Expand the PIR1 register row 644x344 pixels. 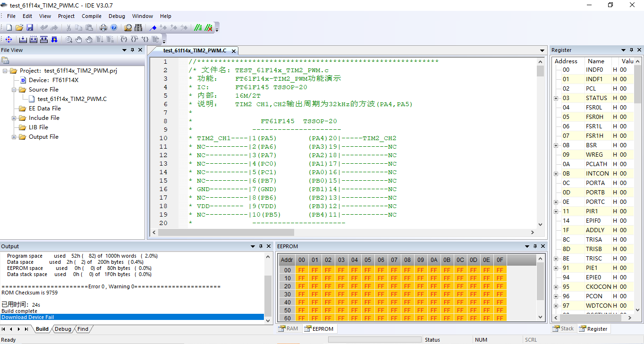coord(556,211)
